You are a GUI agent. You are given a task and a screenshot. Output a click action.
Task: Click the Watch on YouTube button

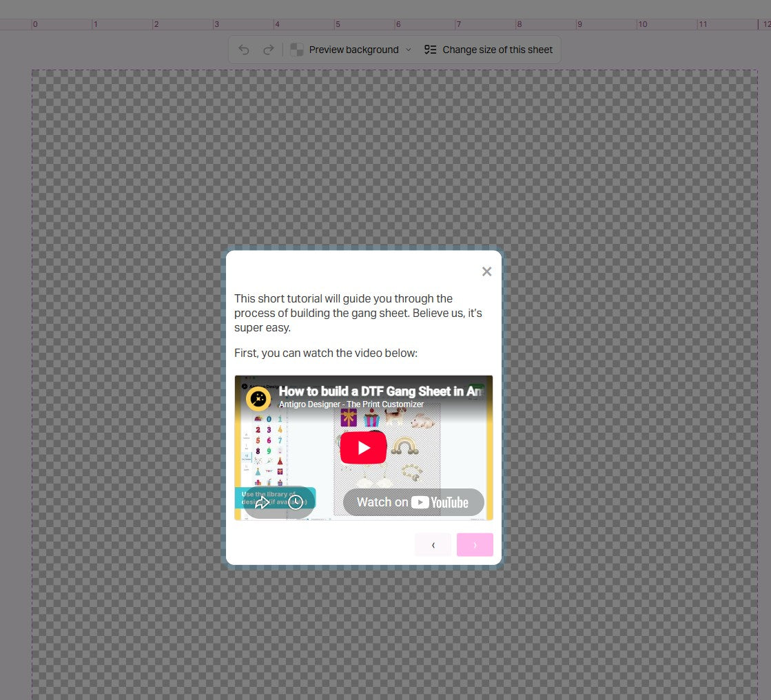pos(413,502)
